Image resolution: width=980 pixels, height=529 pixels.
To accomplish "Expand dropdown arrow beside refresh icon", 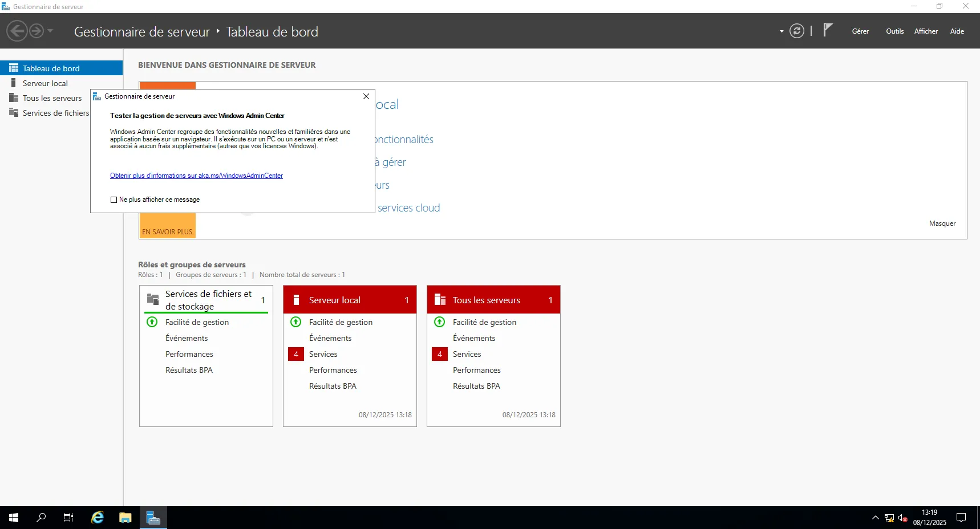I will tap(781, 31).
